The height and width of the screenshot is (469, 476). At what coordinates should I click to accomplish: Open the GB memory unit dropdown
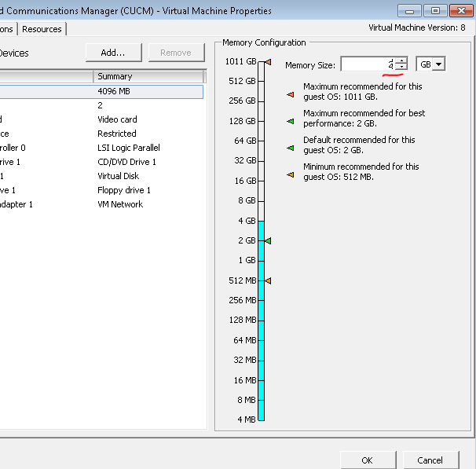pyautogui.click(x=438, y=64)
